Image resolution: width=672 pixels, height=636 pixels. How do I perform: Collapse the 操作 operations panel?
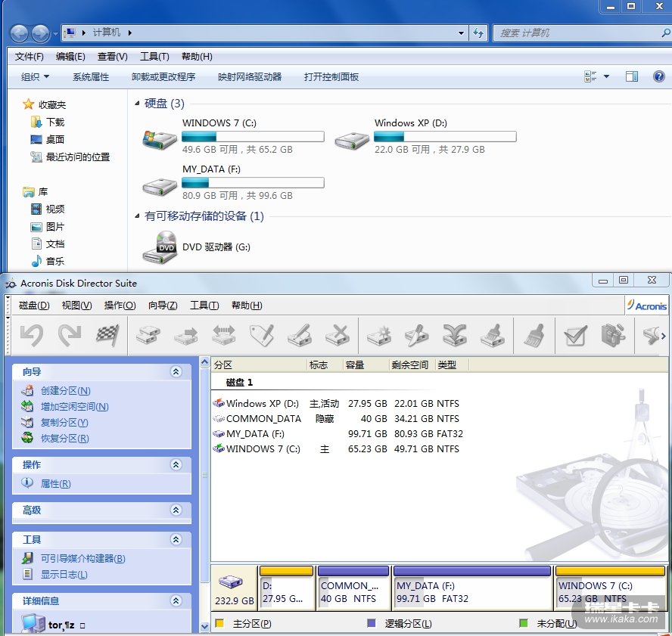[x=176, y=464]
